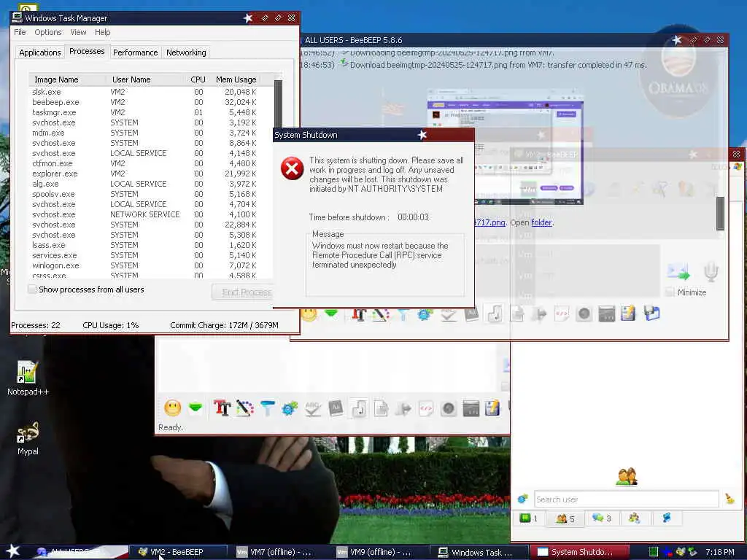The image size is (747, 560).
Task: Toggle the Minimize checkbox in ALL USERS window
Action: point(670,292)
